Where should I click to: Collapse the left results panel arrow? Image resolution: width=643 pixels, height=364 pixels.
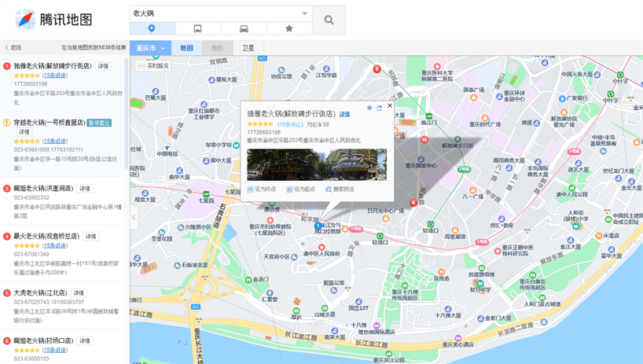pyautogui.click(x=134, y=217)
